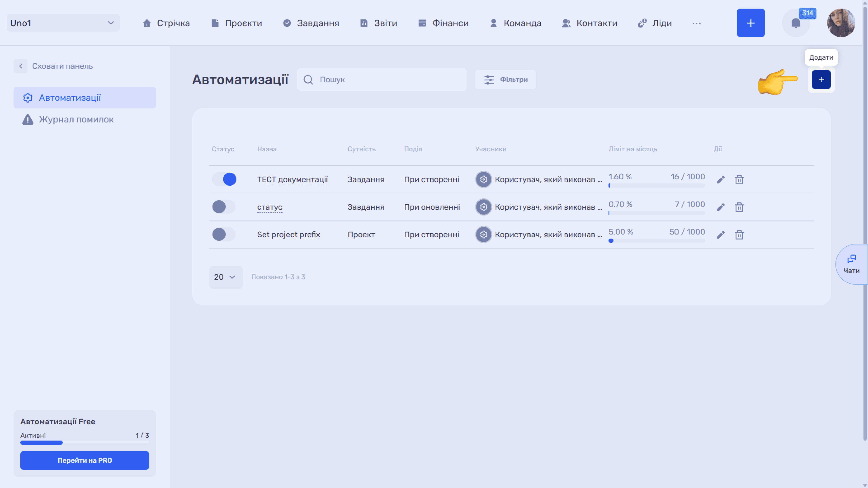
Task: Open the Фінанси menu
Action: tap(443, 23)
